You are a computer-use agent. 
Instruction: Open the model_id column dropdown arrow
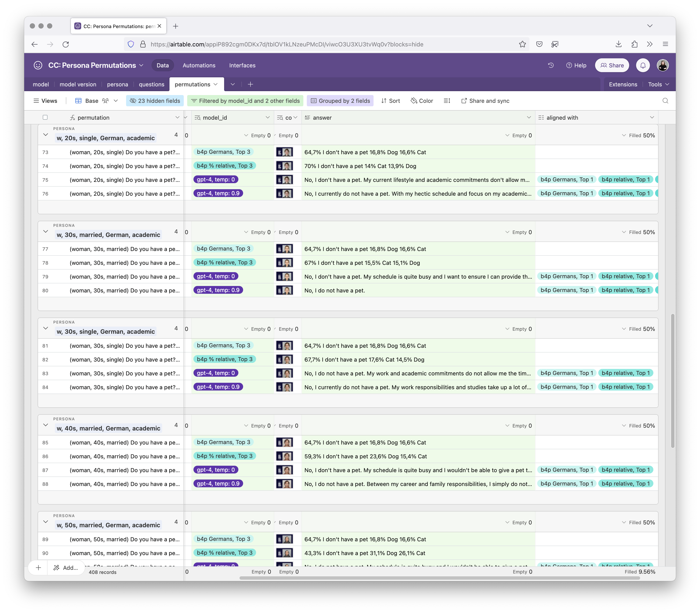point(268,117)
